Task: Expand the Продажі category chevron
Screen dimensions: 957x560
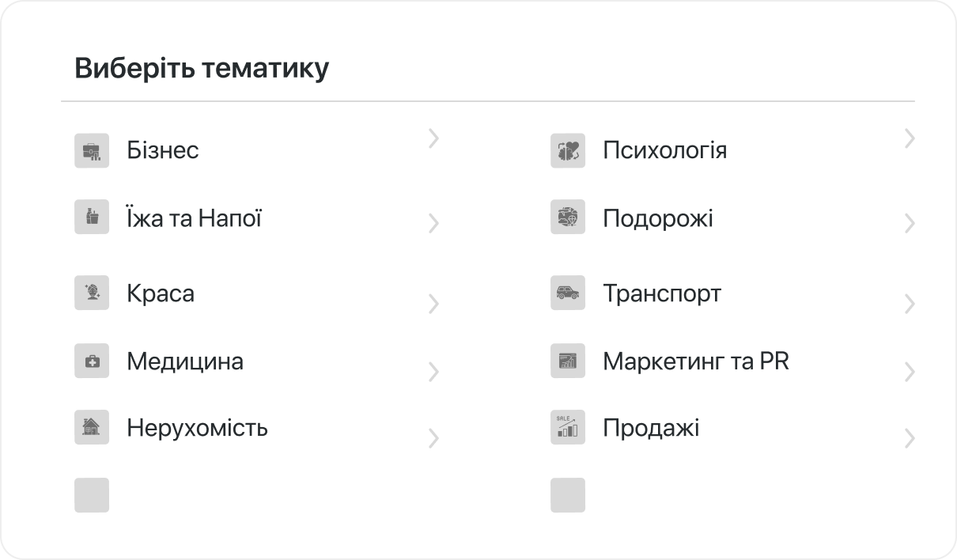Action: pyautogui.click(x=909, y=438)
